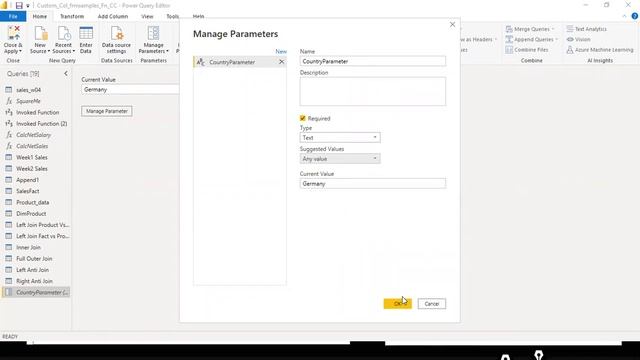Expand the Merge Queries dropdown arrow
640x360 pixels.
click(x=553, y=29)
